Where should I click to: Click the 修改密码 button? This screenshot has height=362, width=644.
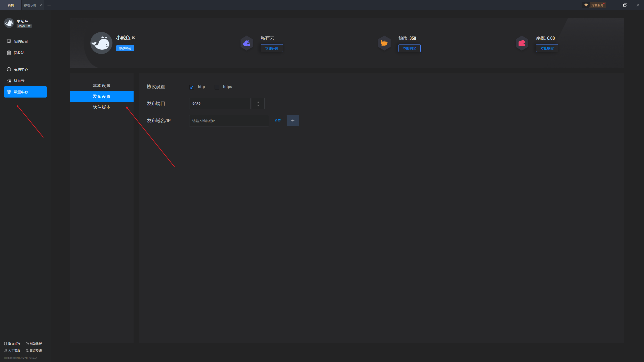click(125, 48)
